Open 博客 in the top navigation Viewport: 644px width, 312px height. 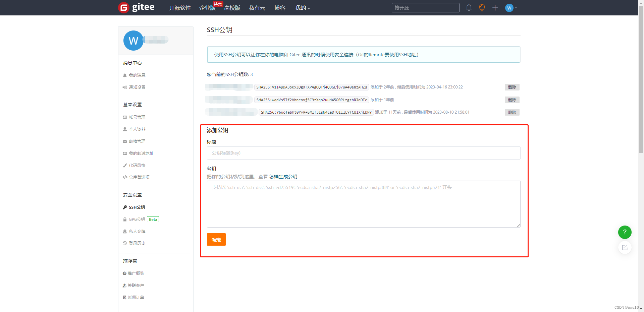(x=280, y=8)
